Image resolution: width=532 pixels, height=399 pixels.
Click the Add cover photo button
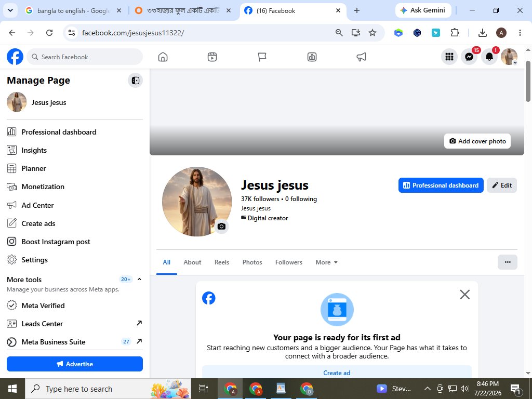point(477,141)
